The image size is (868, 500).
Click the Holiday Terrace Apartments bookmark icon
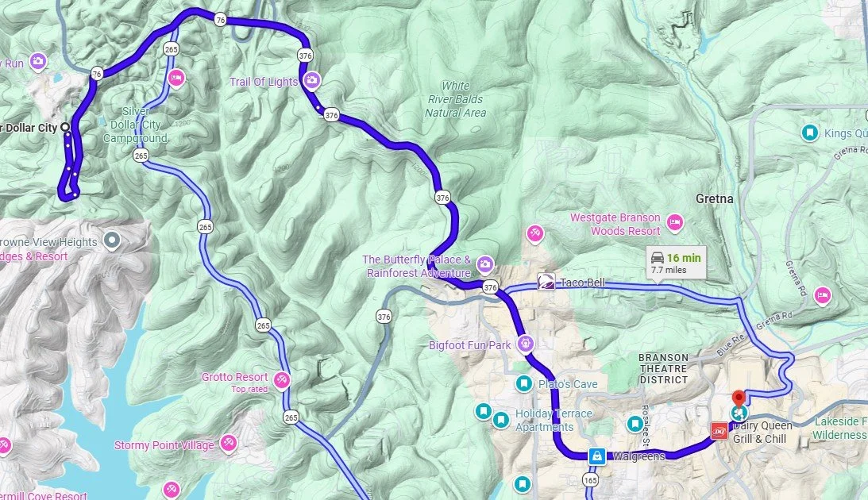pos(501,420)
